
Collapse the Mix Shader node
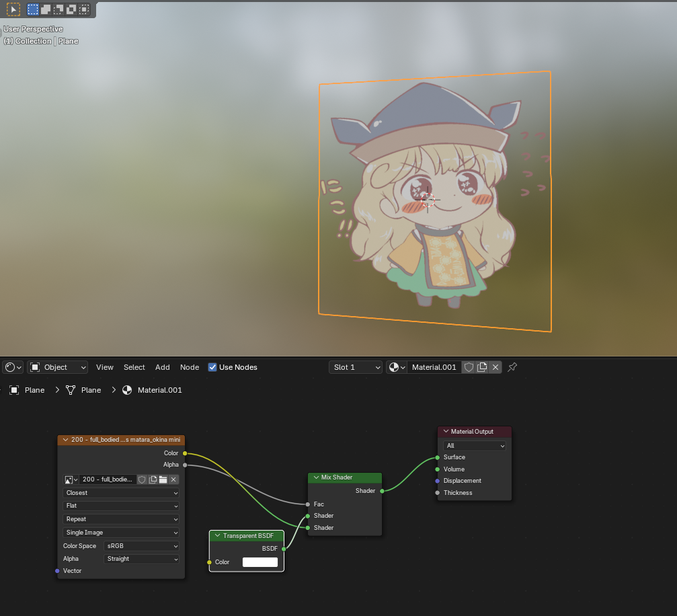(316, 477)
